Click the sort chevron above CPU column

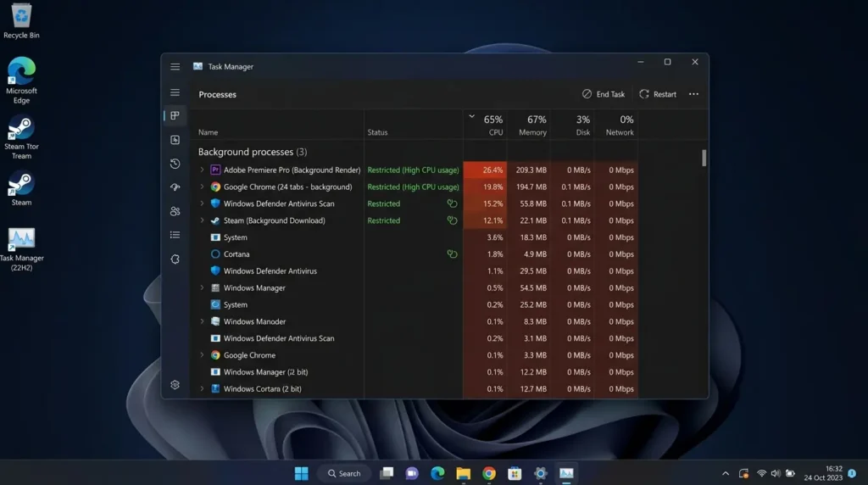pyautogui.click(x=471, y=116)
